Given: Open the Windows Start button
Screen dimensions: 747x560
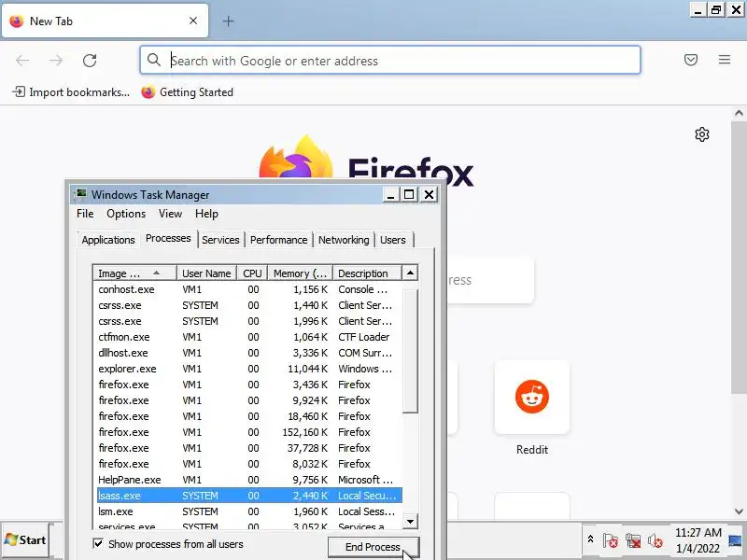Looking at the screenshot, I should (25, 540).
